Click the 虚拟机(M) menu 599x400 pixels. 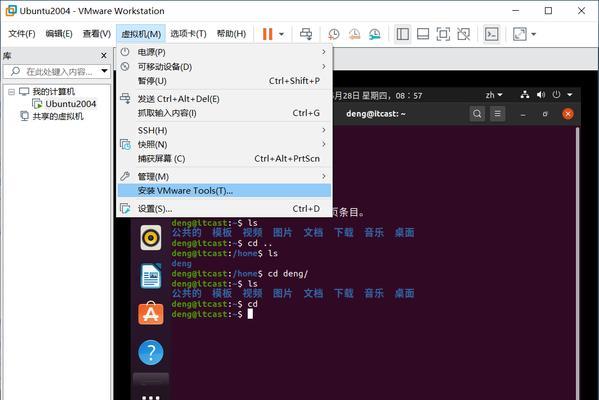[x=141, y=34]
